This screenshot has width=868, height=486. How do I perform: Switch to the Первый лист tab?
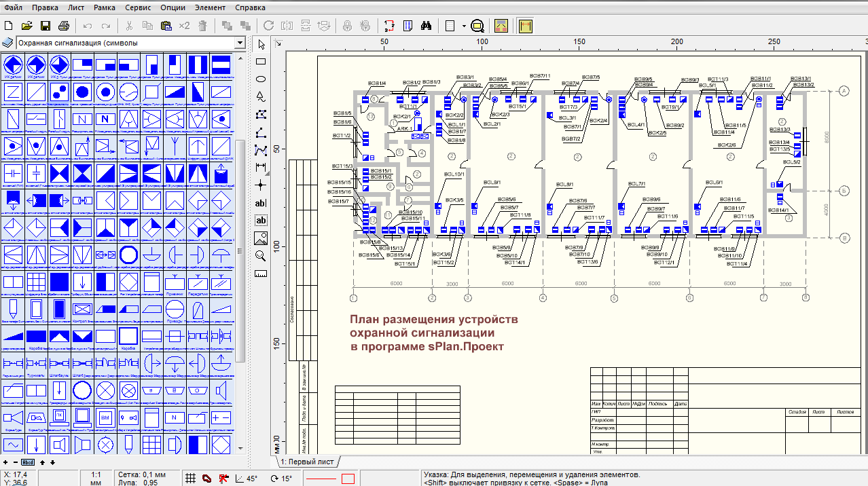pyautogui.click(x=308, y=462)
